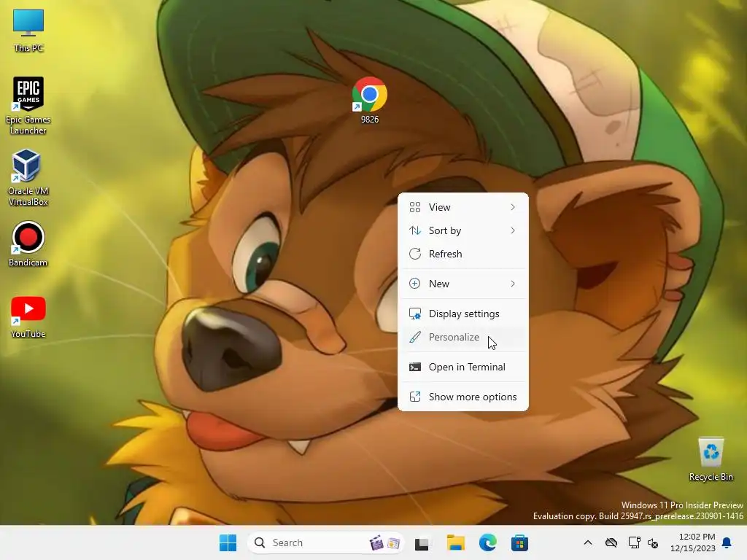
Task: Click the network tray icon
Action: tap(634, 542)
